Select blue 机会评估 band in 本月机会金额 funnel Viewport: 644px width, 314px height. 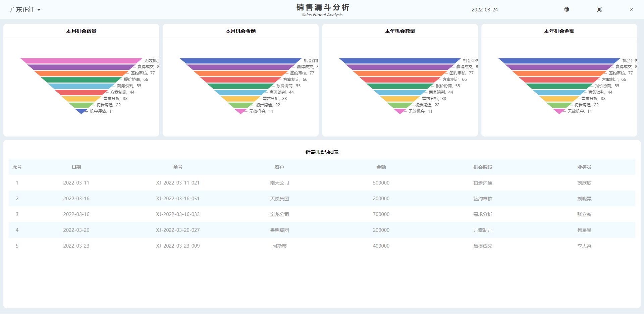[x=240, y=61]
